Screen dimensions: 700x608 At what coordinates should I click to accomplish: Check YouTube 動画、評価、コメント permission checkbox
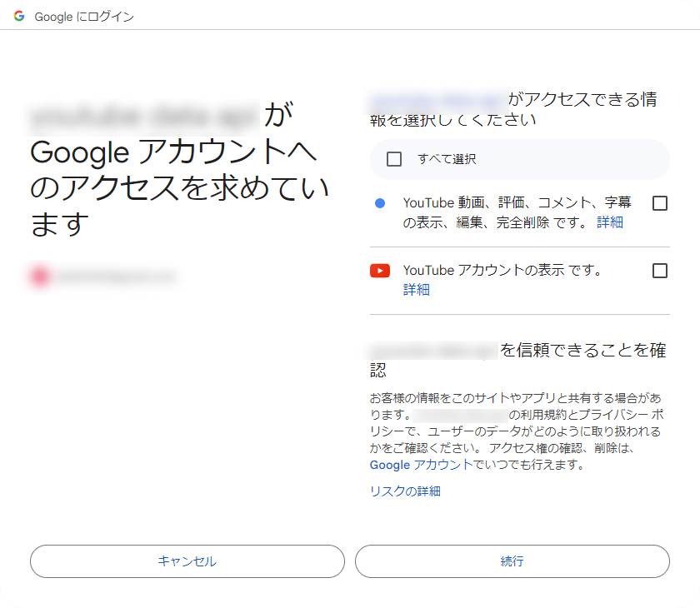coord(660,203)
